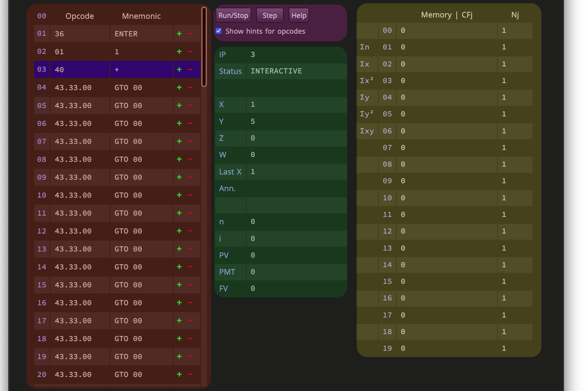Click the red minus on row 02
588x391 pixels.
pyautogui.click(x=190, y=52)
